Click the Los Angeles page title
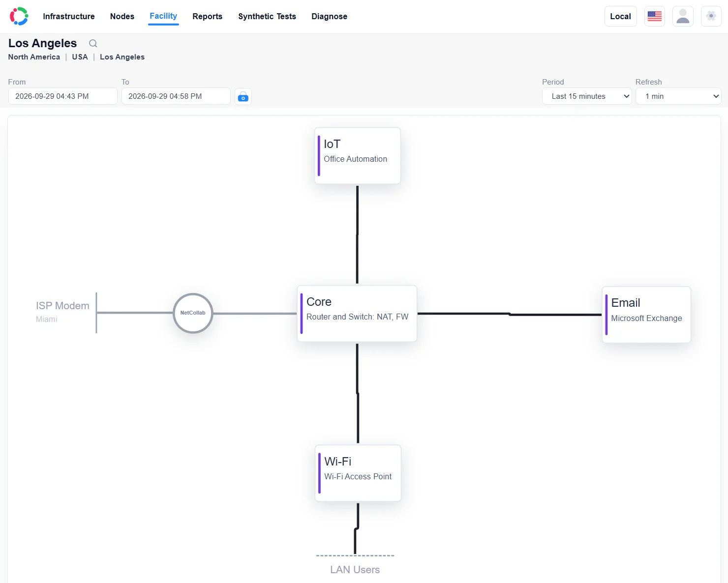Image resolution: width=728 pixels, height=583 pixels. click(42, 43)
